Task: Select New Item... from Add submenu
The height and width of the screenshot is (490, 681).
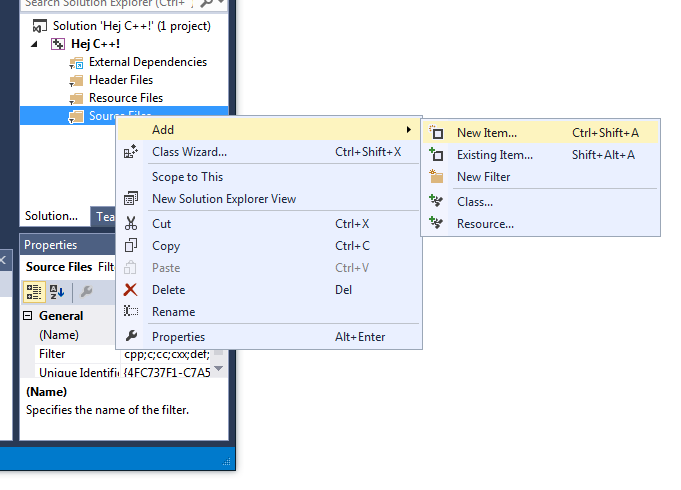Action: click(541, 132)
